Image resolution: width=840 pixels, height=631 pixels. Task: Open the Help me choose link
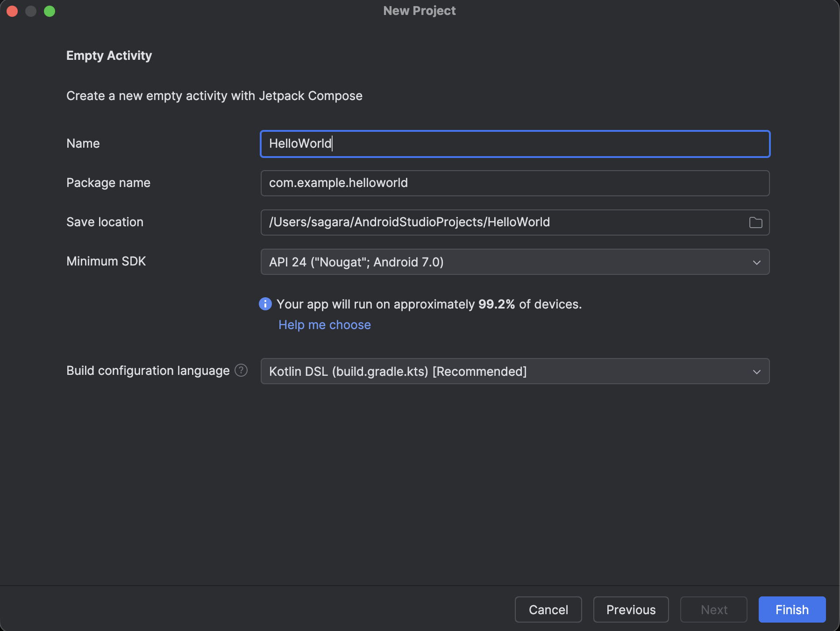(x=324, y=324)
